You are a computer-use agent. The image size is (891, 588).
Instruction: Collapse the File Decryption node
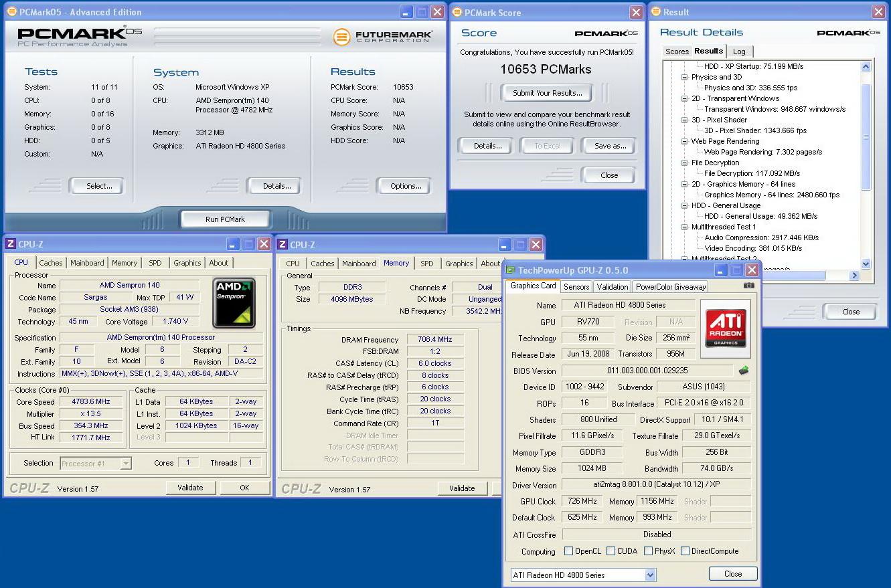[x=684, y=163]
